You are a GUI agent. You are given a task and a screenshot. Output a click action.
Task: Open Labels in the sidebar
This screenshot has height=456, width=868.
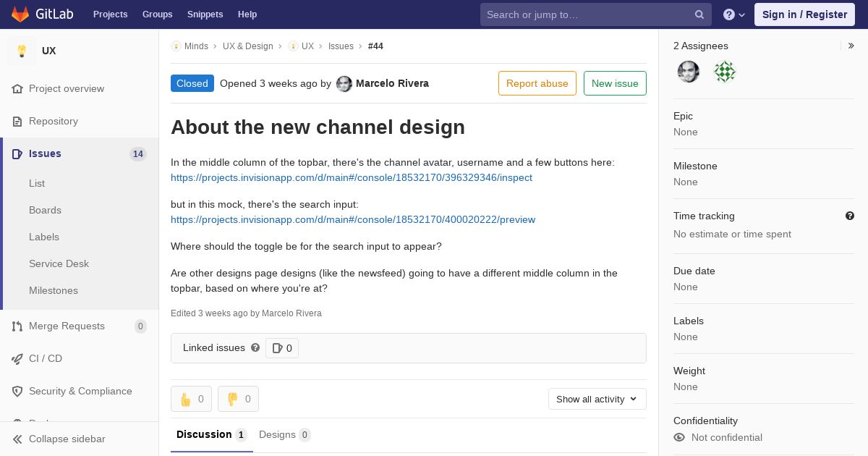pyautogui.click(x=44, y=237)
